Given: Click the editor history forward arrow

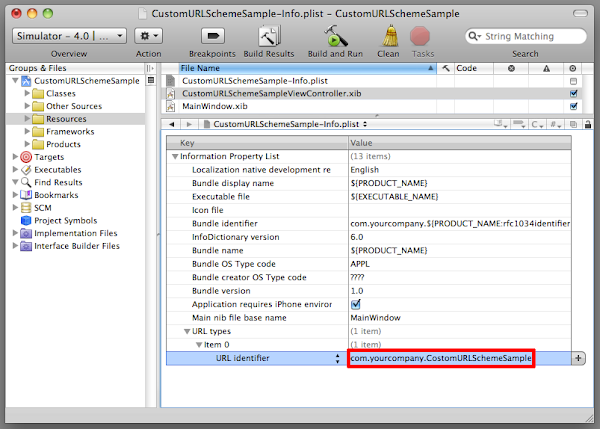Looking at the screenshot, I should pos(189,124).
